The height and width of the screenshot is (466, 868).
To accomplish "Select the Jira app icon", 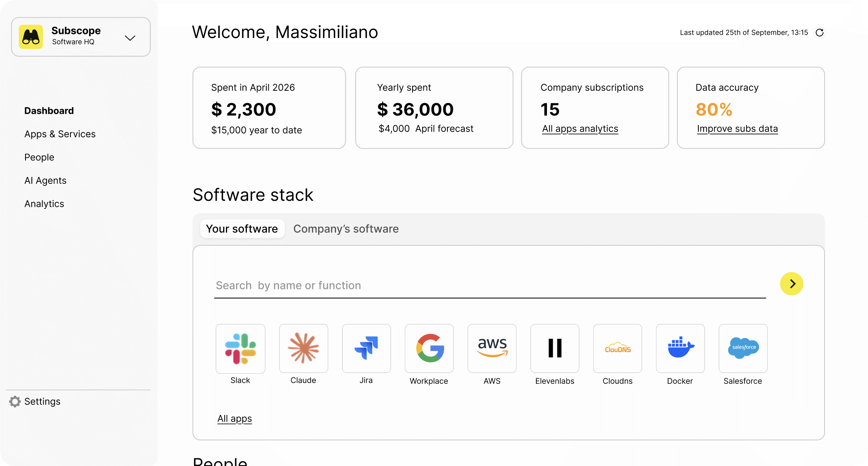I will pyautogui.click(x=366, y=349).
